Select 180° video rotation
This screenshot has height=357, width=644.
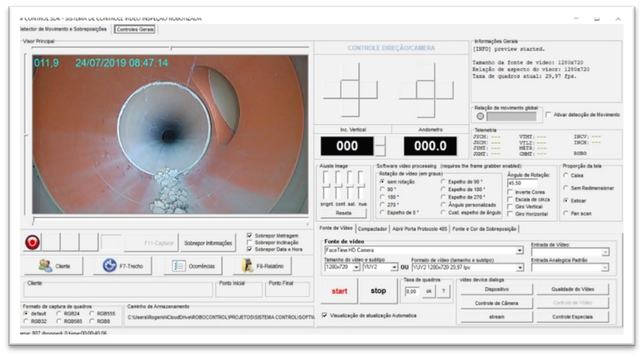click(x=382, y=197)
